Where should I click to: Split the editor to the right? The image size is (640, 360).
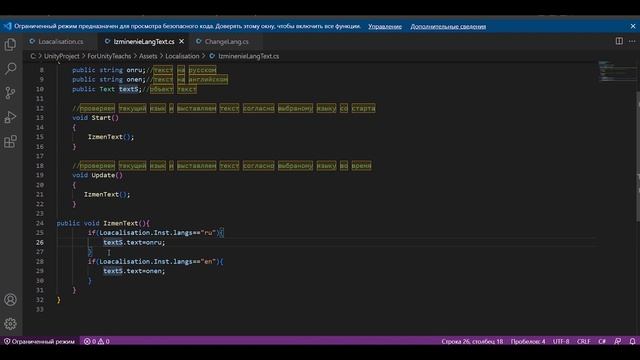[619, 41]
